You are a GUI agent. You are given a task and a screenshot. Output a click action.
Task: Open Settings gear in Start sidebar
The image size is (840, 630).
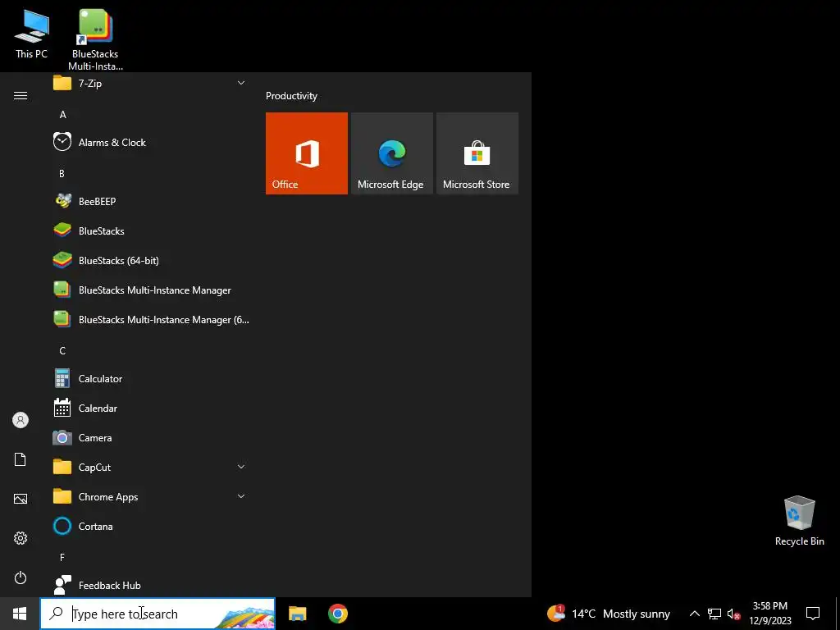pyautogui.click(x=21, y=538)
